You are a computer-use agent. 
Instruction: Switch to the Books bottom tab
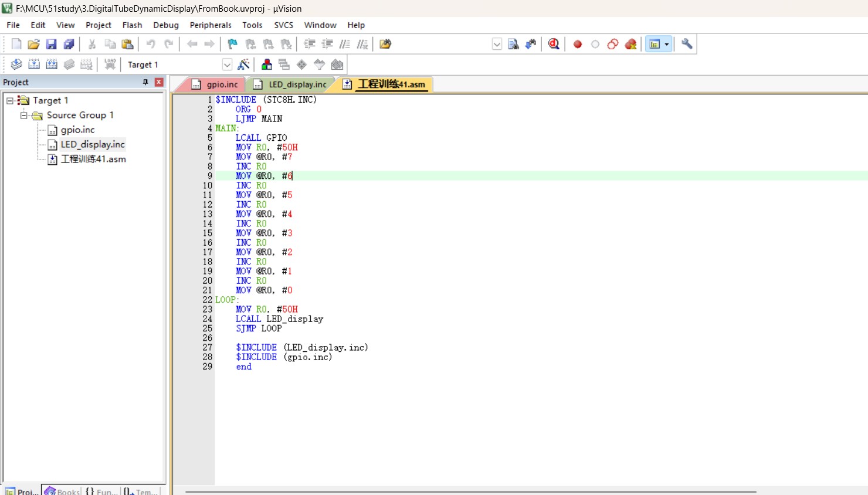(x=62, y=491)
